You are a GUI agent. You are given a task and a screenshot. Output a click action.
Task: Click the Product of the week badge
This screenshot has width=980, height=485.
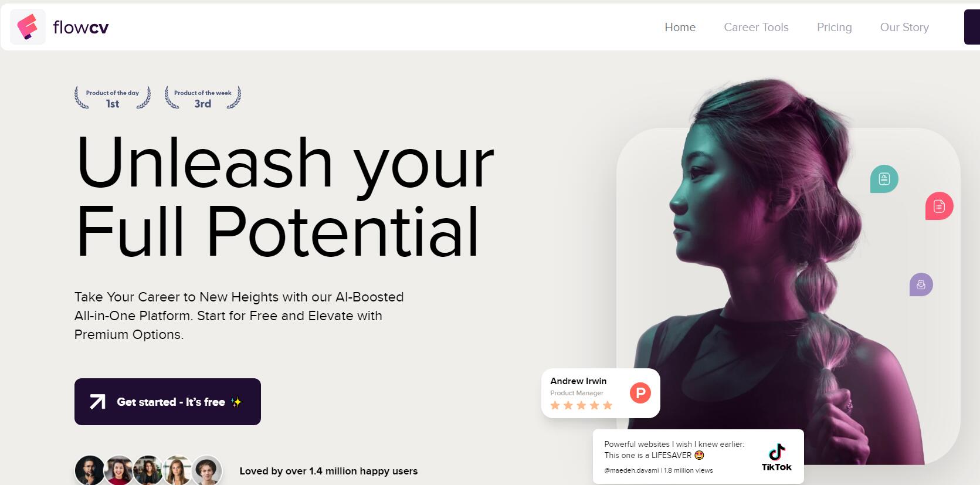click(x=203, y=98)
